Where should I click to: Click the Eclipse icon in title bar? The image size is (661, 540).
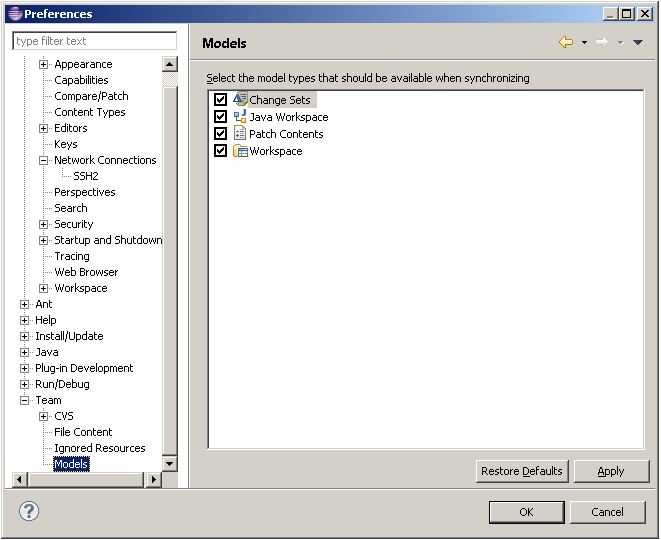pos(15,13)
